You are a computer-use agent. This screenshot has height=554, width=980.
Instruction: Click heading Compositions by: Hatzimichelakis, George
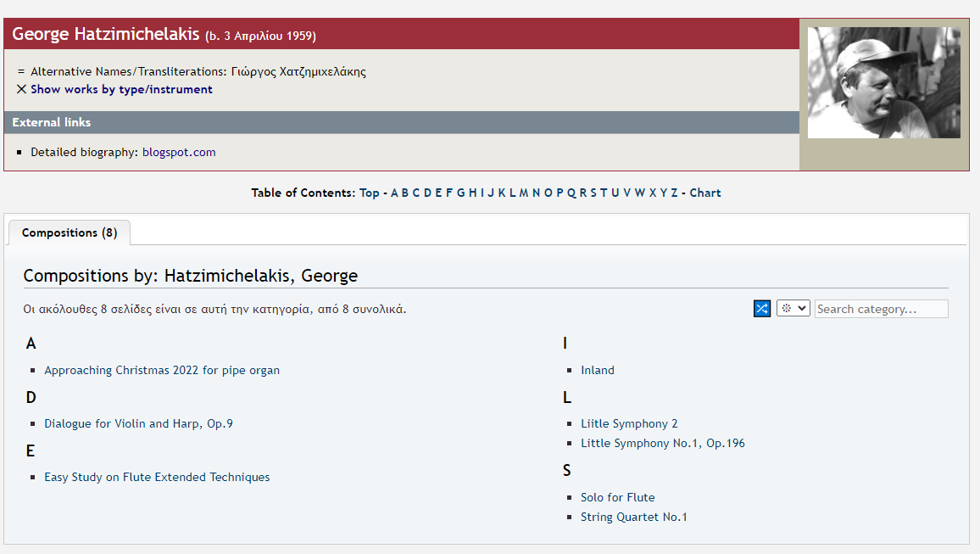tap(191, 276)
